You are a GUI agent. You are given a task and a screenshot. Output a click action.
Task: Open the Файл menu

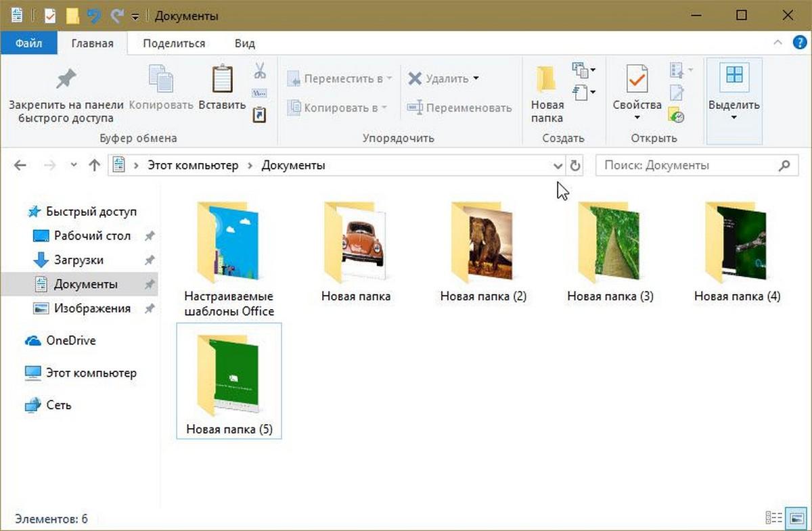click(29, 43)
